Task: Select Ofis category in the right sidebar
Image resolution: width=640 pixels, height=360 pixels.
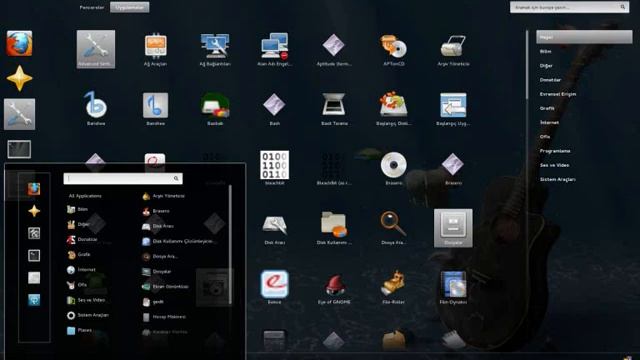Action: (x=545, y=137)
